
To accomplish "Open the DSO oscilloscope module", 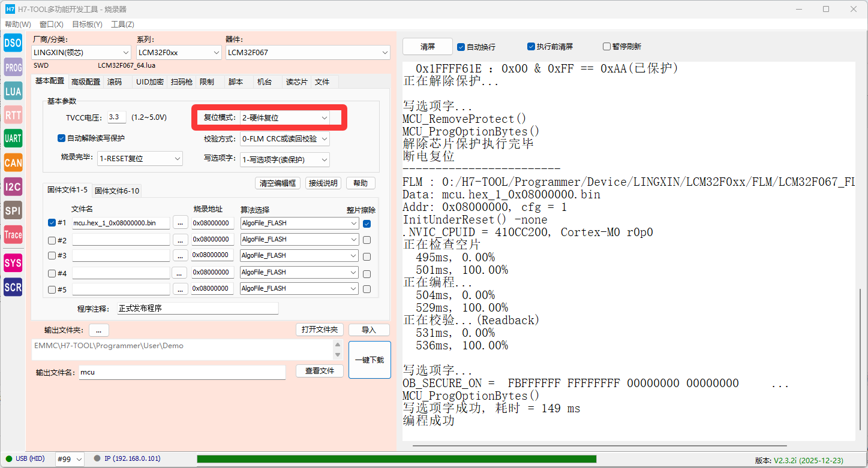I will coord(13,43).
